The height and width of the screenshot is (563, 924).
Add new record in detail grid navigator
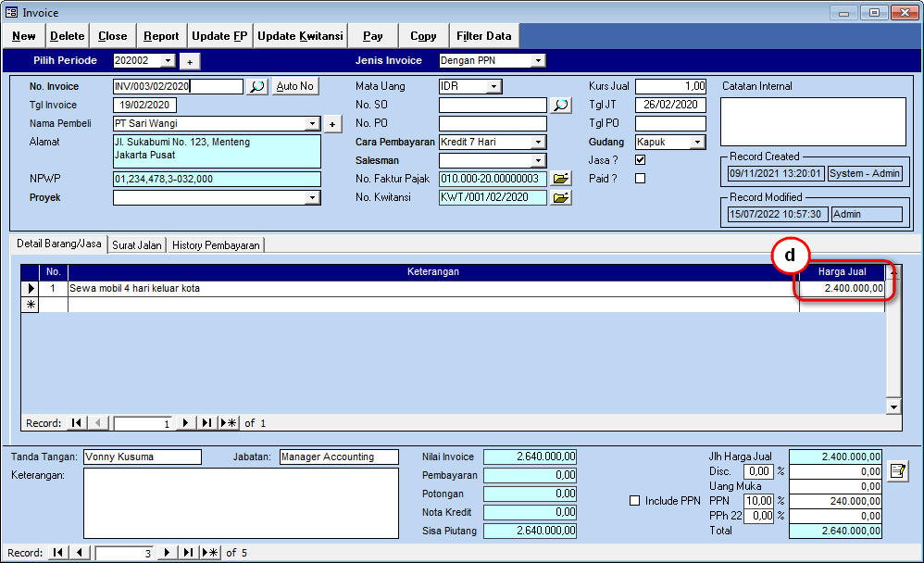(x=229, y=423)
